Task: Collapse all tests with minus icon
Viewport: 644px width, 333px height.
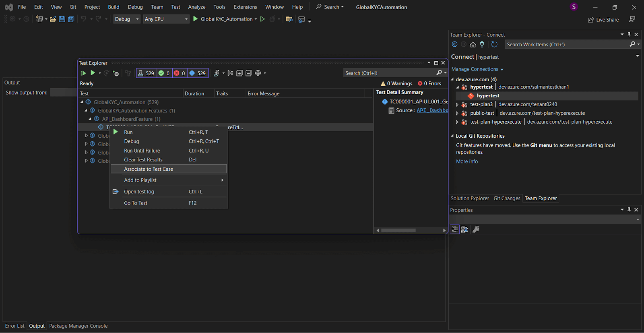Action: click(x=248, y=73)
